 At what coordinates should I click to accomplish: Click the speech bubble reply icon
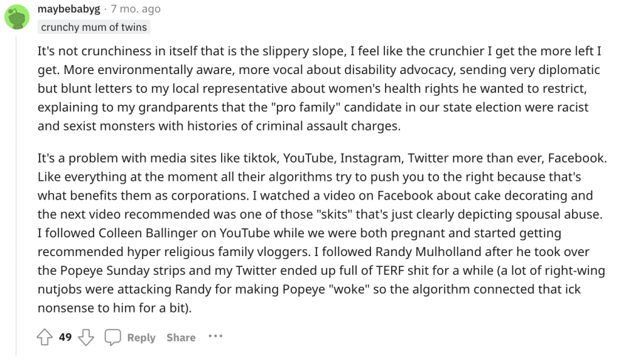(113, 337)
